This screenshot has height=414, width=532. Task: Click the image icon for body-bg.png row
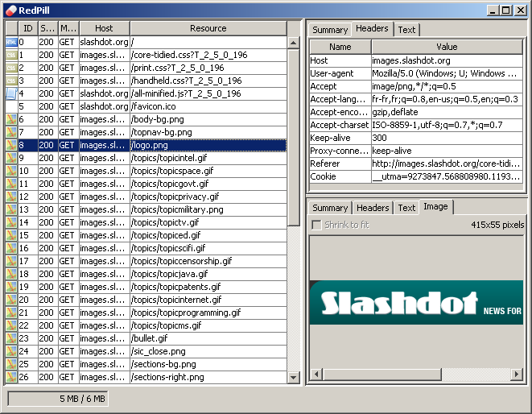click(11, 119)
